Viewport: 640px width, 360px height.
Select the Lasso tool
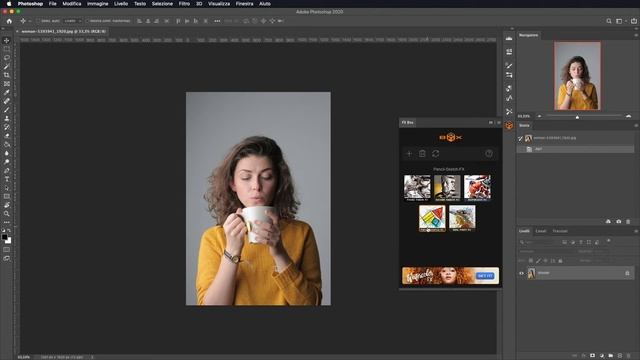click(x=7, y=58)
